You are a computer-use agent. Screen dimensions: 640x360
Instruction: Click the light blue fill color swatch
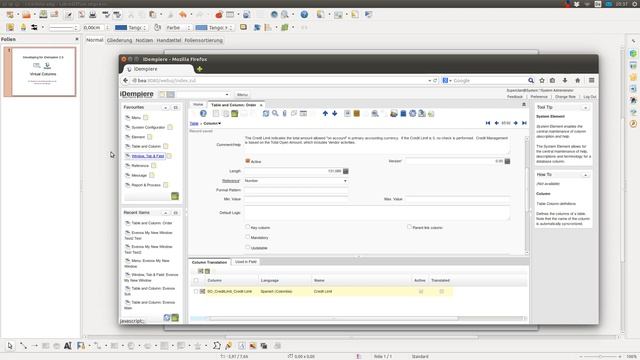[x=201, y=27]
